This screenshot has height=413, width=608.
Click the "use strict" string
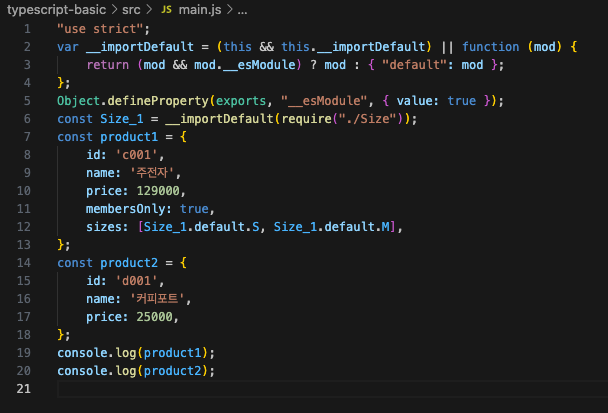[100, 29]
